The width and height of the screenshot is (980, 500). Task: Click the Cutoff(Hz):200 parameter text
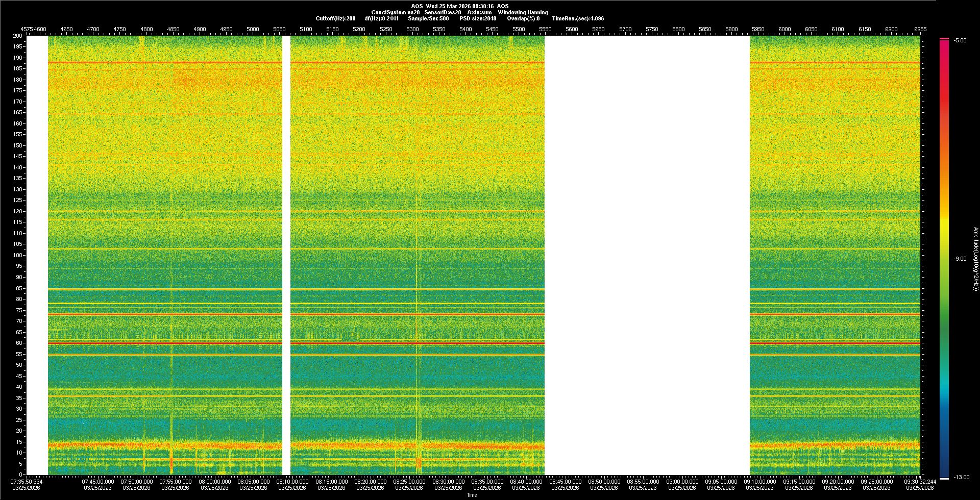[x=335, y=18]
